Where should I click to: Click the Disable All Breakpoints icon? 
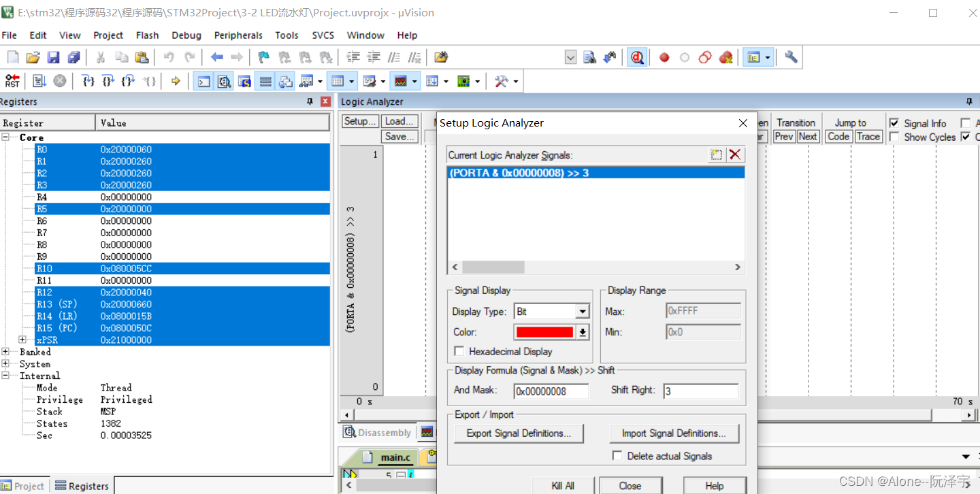(x=705, y=58)
